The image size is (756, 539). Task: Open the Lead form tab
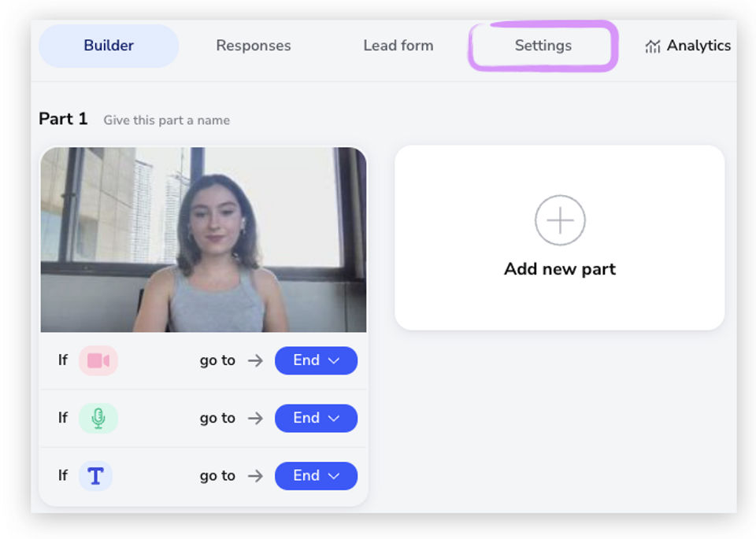[398, 46]
